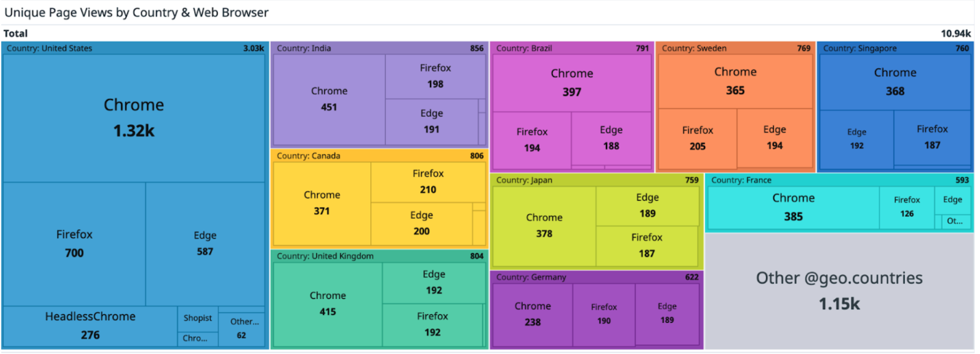Select the United States Chrome 1.32k tile
Image resolution: width=980 pixels, height=354 pixels.
[133, 118]
